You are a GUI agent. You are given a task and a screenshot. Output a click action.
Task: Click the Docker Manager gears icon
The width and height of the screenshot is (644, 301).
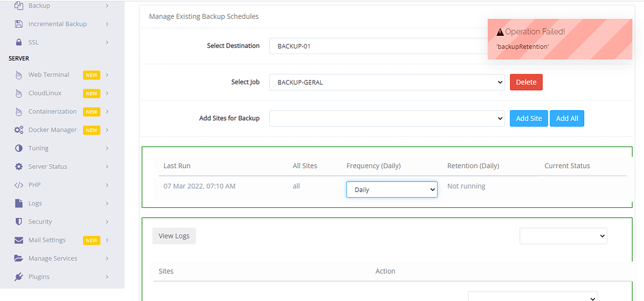tap(18, 130)
